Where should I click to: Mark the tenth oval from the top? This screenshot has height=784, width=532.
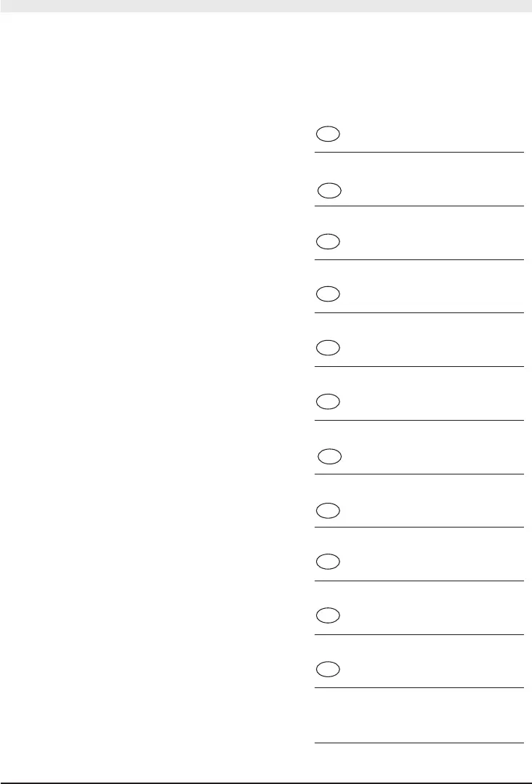(x=328, y=615)
